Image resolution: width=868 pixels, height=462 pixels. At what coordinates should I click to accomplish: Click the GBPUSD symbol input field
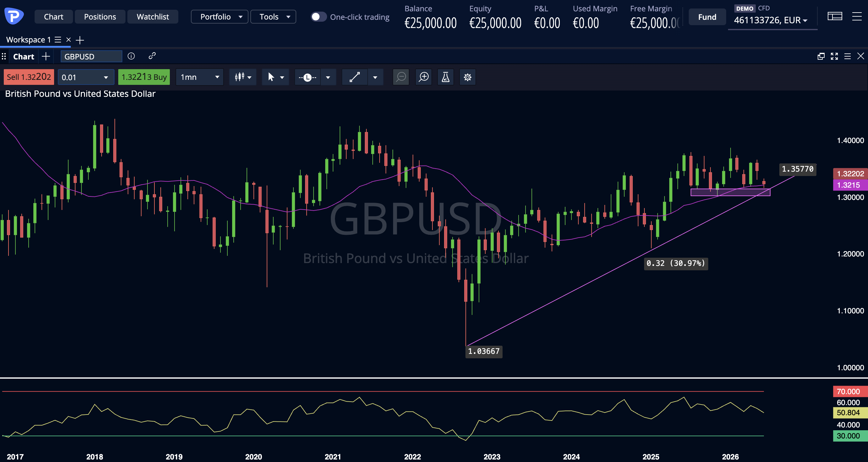click(91, 56)
